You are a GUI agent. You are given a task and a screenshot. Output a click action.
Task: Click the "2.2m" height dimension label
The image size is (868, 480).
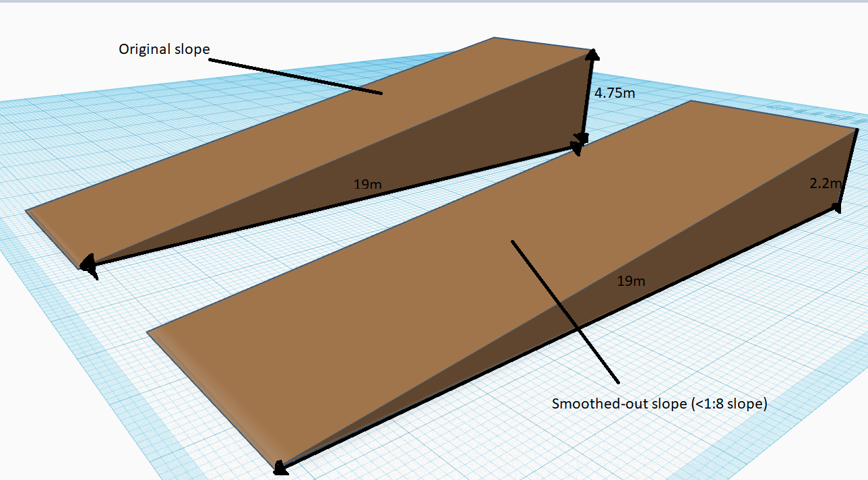826,183
